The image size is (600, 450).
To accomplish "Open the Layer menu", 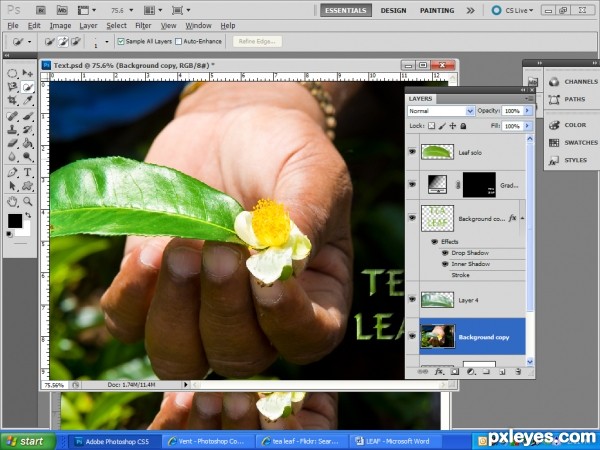I will (x=88, y=26).
